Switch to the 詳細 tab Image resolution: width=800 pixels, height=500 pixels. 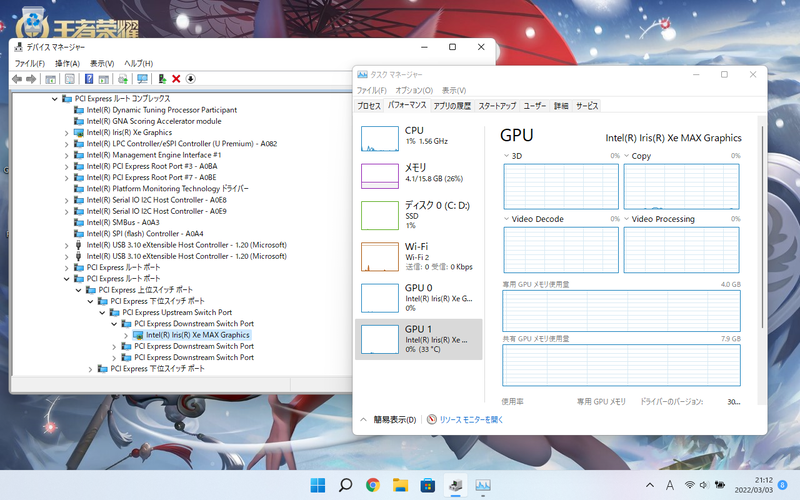click(561, 106)
